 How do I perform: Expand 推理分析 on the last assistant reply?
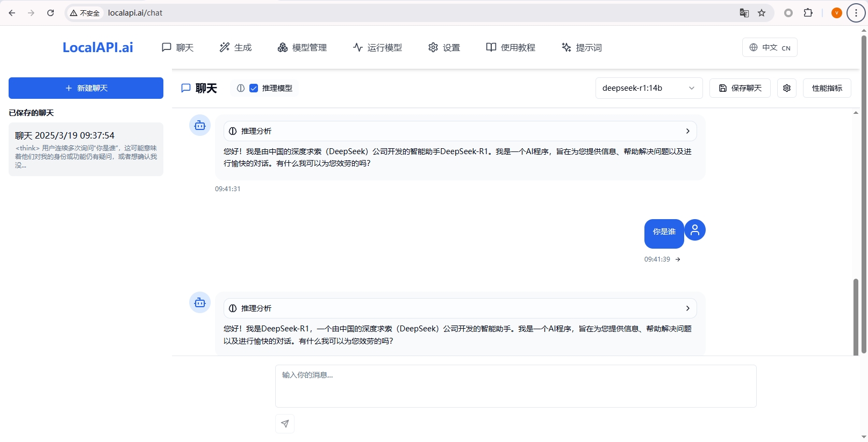point(460,308)
